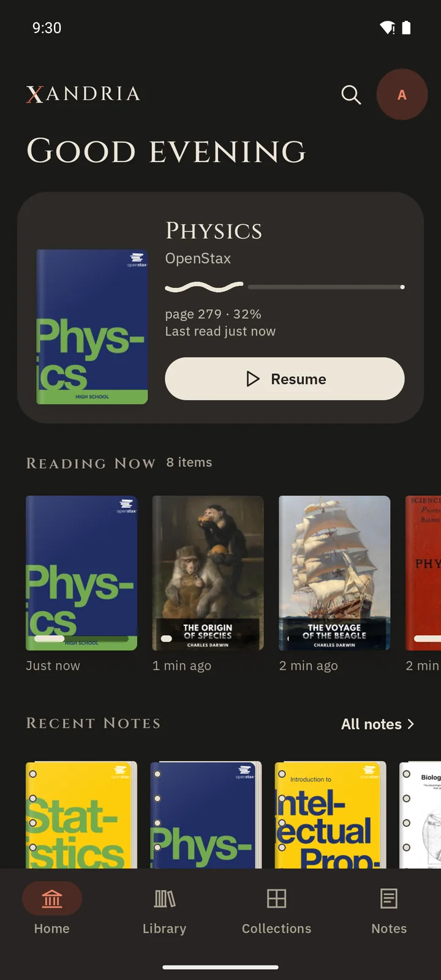Click the '2 min ago' label under Beagle

click(x=309, y=666)
